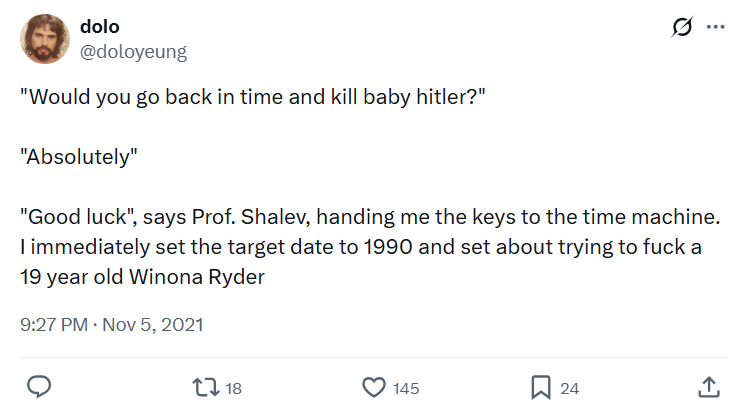This screenshot has width=742, height=410.
Task: Click the "target date to 1990" line
Action: pos(361,247)
